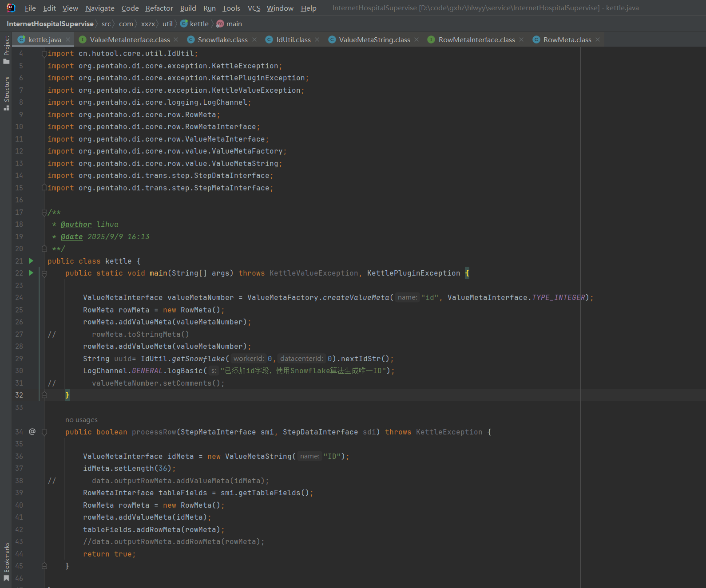Click the com breadcrumb
The height and width of the screenshot is (588, 706).
126,24
